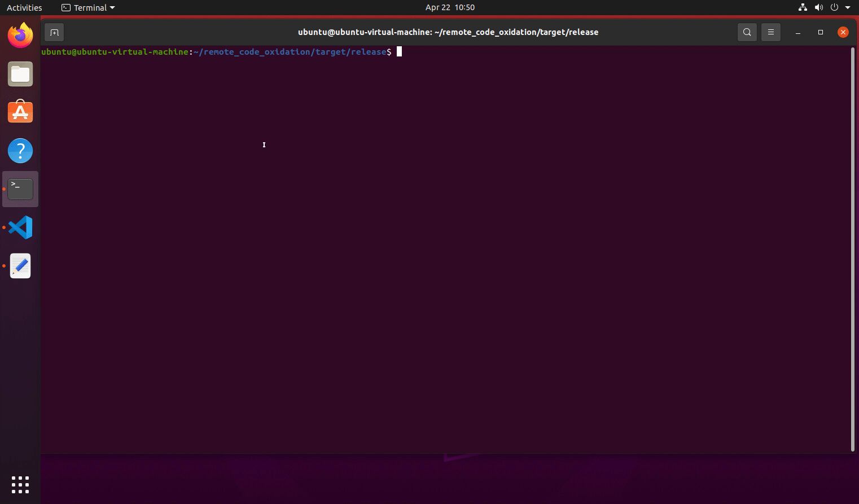The image size is (859, 504).
Task: Show the applications grid
Action: pos(20,484)
